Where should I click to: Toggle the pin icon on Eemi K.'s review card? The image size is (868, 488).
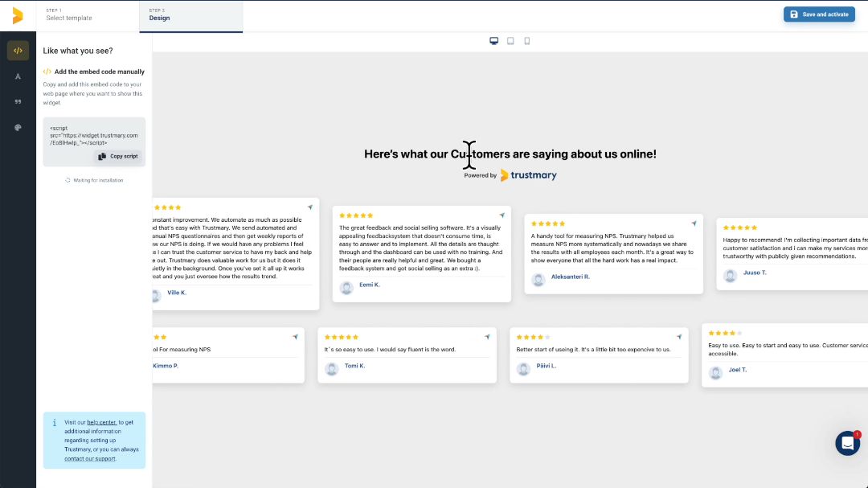pyautogui.click(x=503, y=215)
